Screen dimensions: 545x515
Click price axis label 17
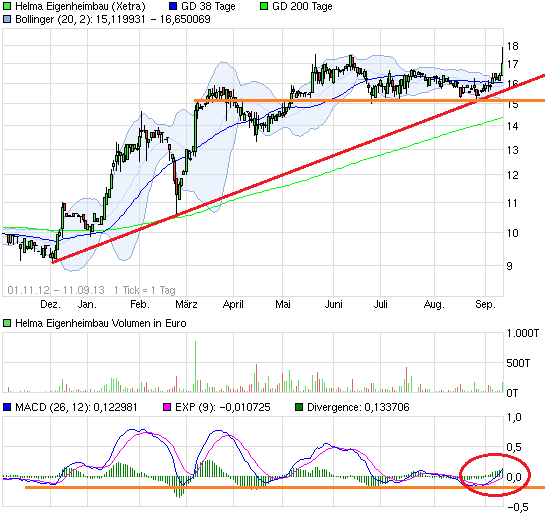[512, 64]
